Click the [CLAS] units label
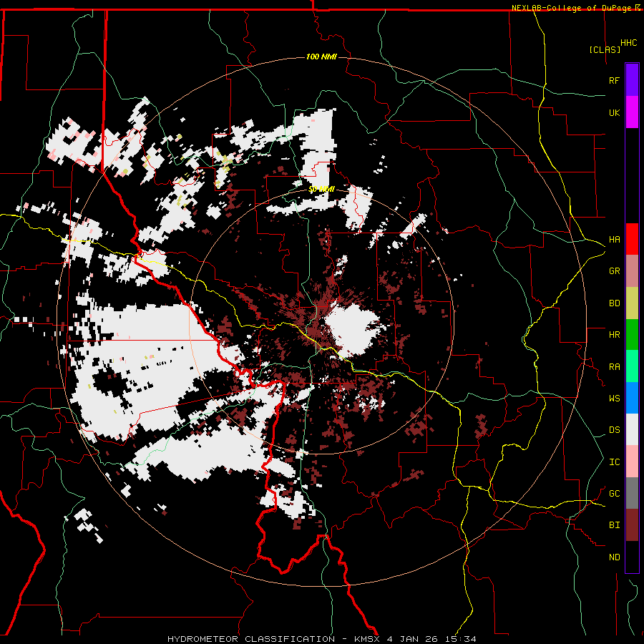Screen dimensions: 644x644 605,49
